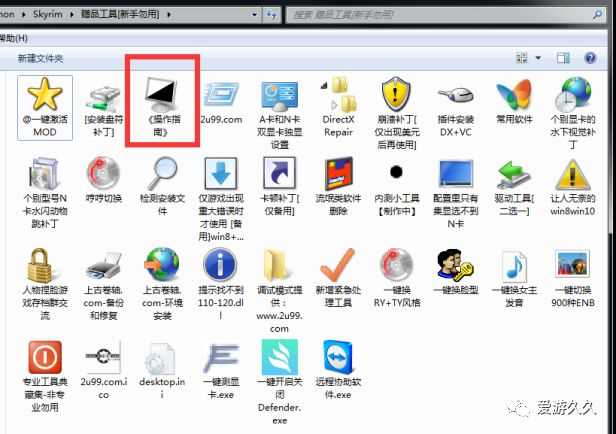The height and width of the screenshot is (434, 616).
Task: Open the 《操作指南》 monitor icon
Action: click(161, 94)
